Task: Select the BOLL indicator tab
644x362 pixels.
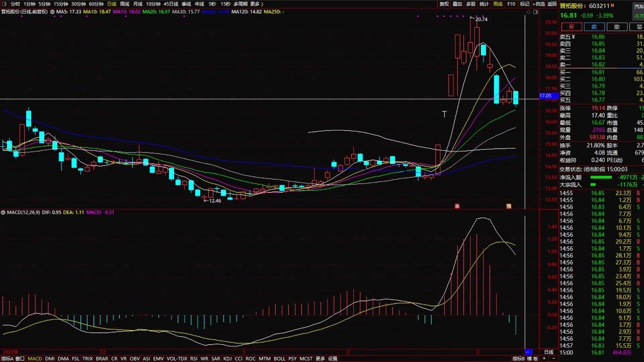Action: [x=279, y=359]
